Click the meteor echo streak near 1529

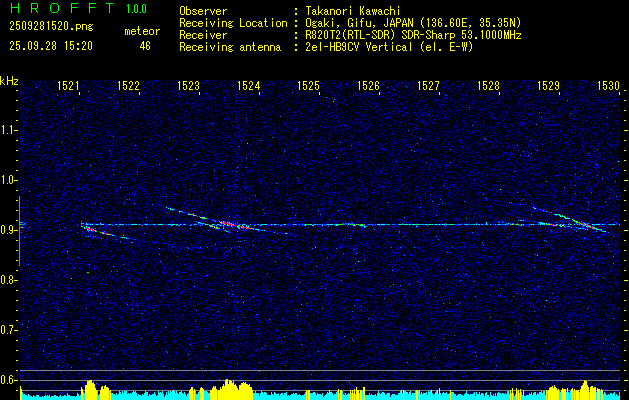coord(565,219)
